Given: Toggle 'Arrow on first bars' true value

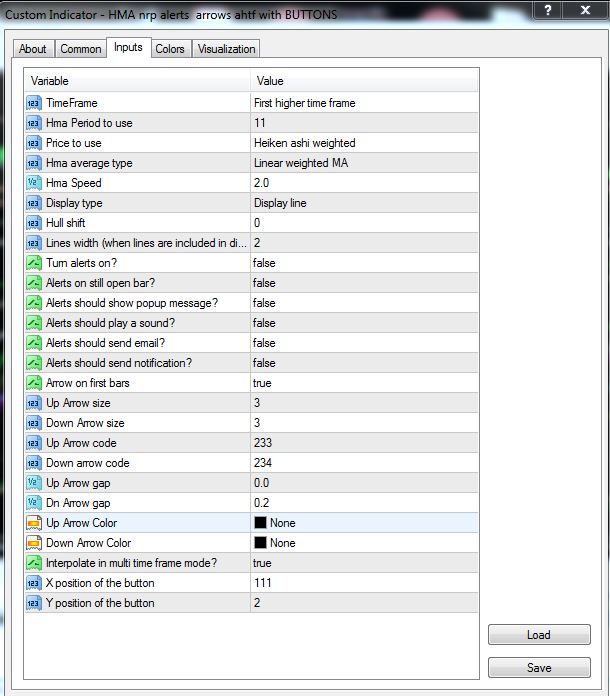Looking at the screenshot, I should [x=263, y=383].
